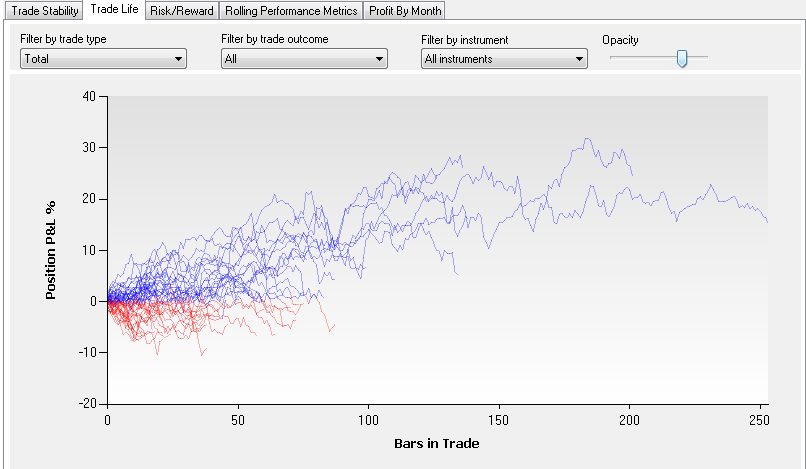Select the Trade Life tab
The image size is (806, 469).
113,9
